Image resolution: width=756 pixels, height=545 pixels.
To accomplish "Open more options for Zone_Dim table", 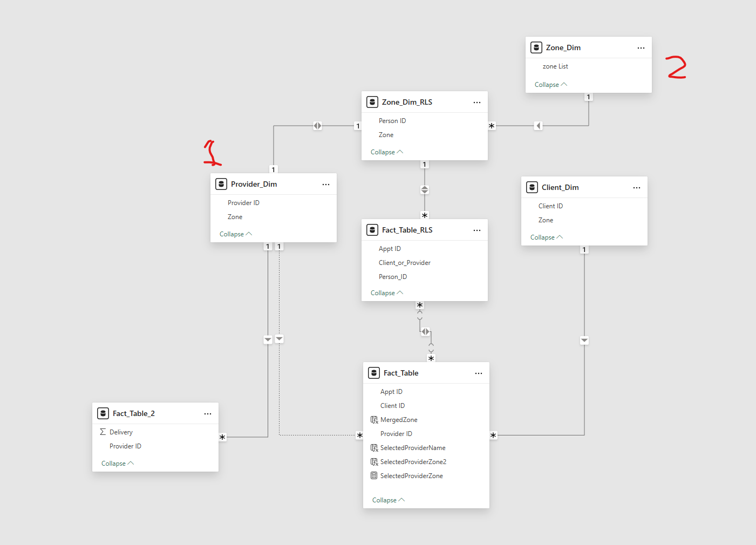I will point(641,48).
